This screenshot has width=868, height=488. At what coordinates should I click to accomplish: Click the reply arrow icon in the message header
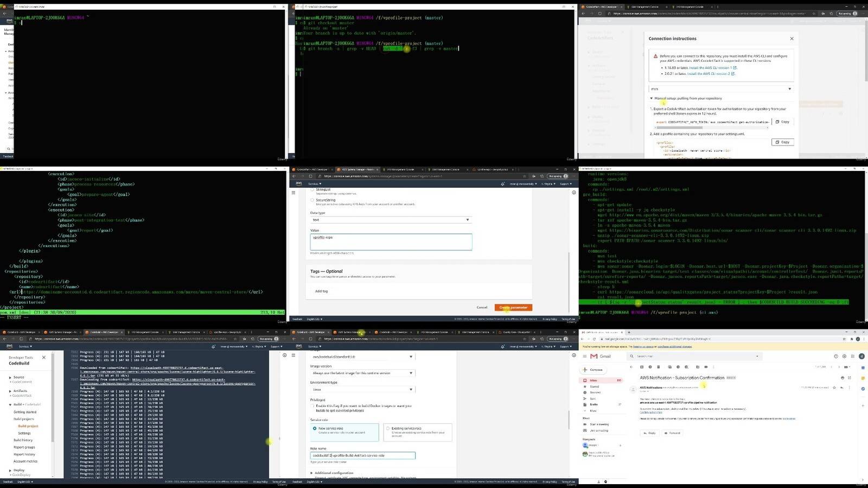[x=842, y=388]
